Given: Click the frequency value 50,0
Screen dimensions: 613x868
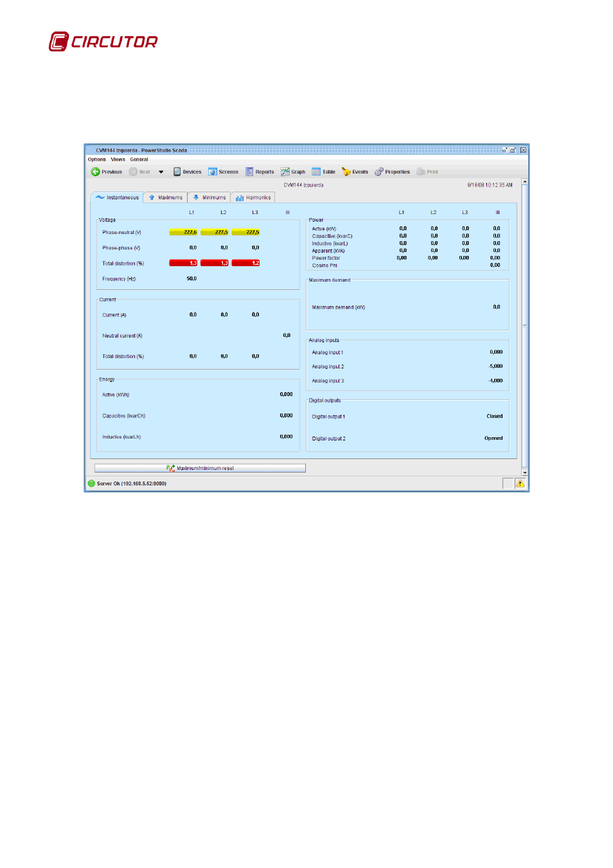Looking at the screenshot, I should [x=191, y=278].
